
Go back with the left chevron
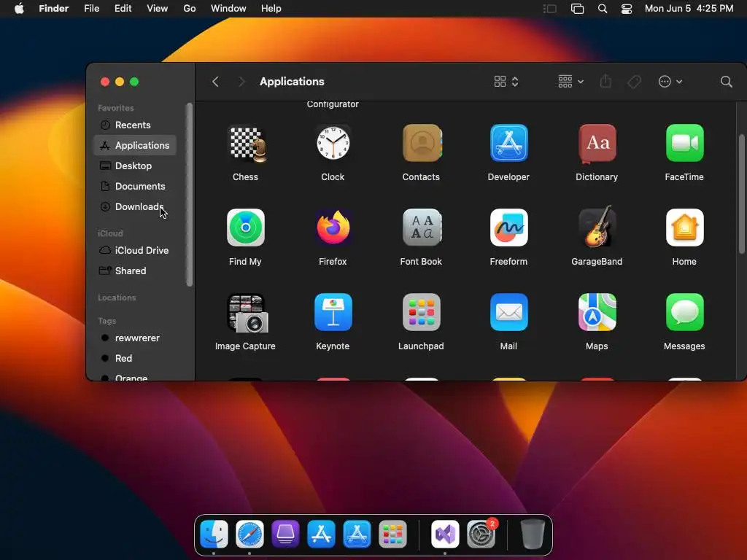pos(215,82)
